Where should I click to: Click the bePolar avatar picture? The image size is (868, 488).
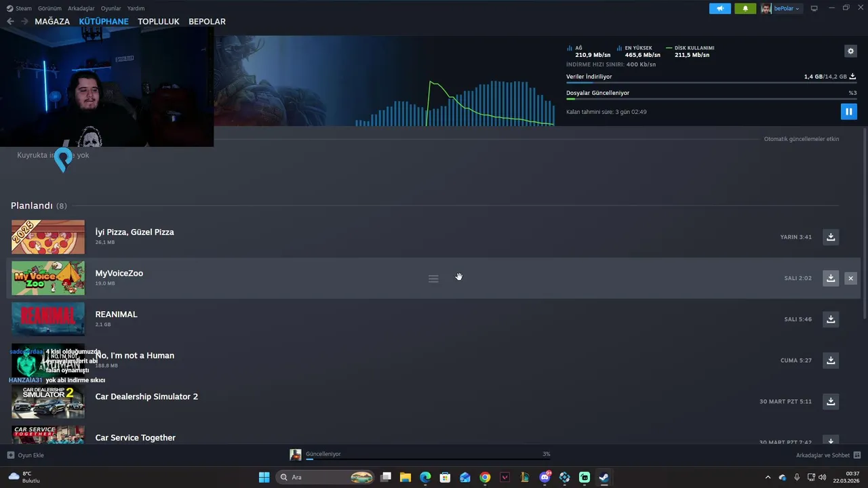pos(766,9)
